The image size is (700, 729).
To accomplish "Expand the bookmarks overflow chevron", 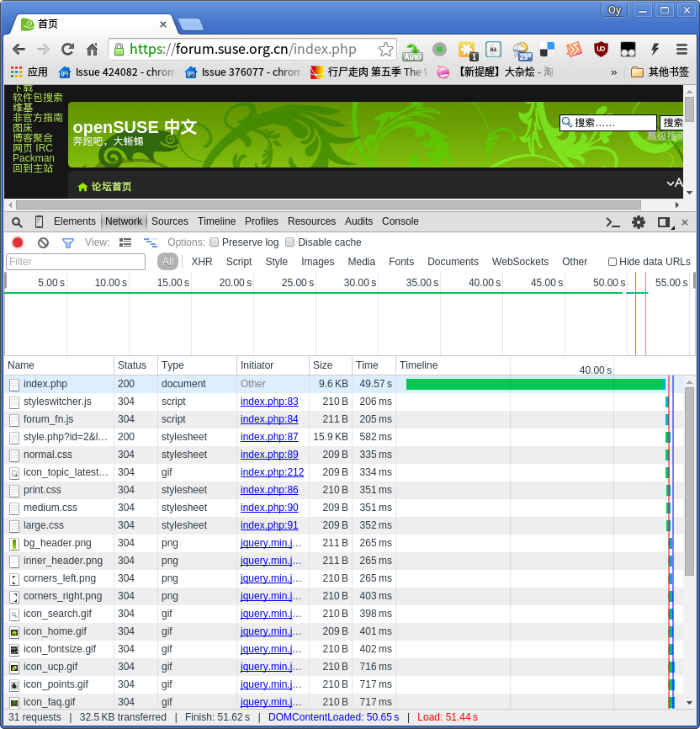I will coord(614,72).
